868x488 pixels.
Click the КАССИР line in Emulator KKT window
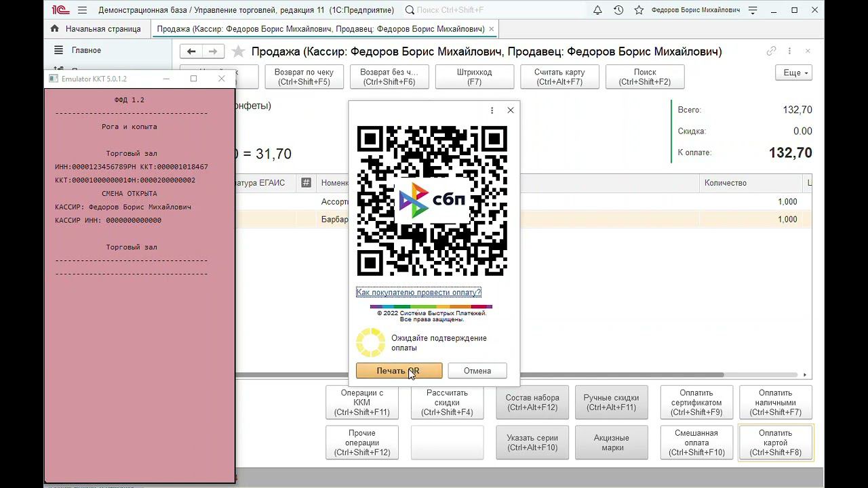[123, 207]
